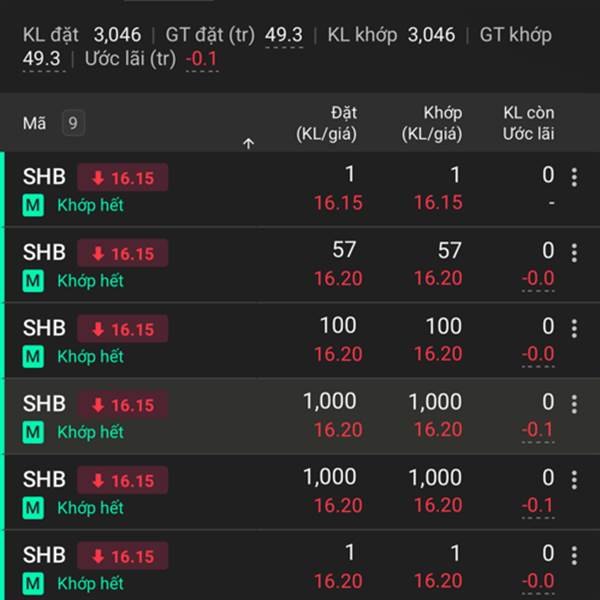Click Khớp hết status on the 57-share order
Viewport: 600px width, 600px height.
(90, 281)
